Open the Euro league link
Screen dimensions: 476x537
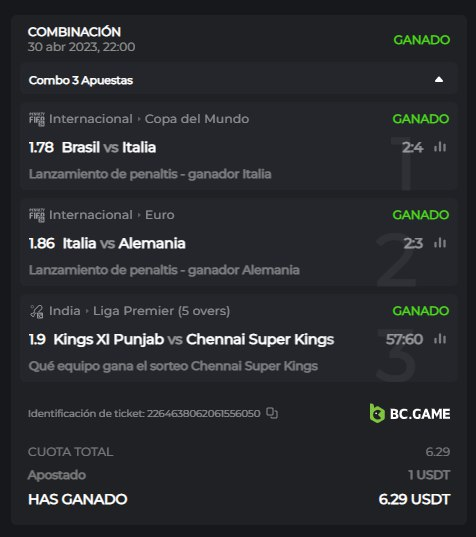tap(160, 215)
